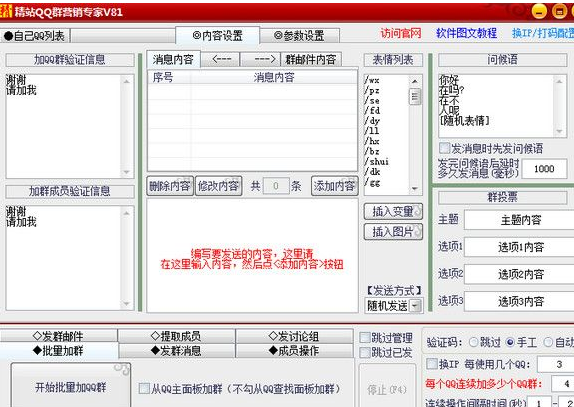Open the 访问官网 link
This screenshot has height=407, width=574.
401,33
